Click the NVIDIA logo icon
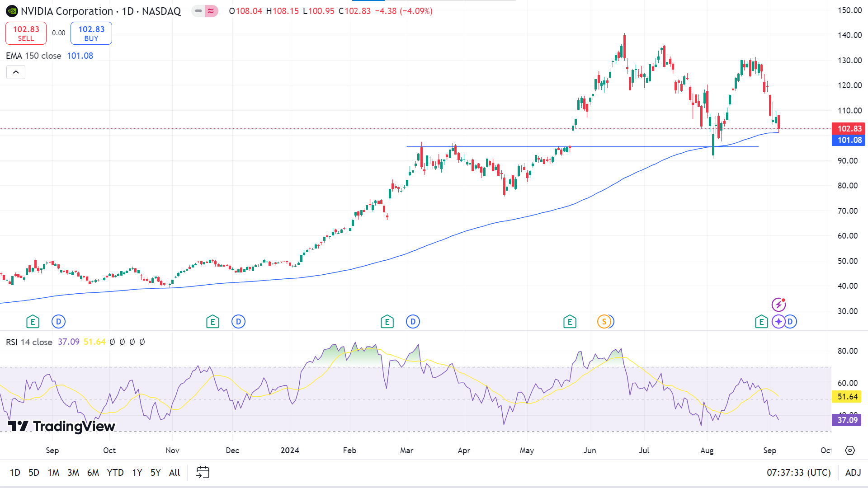 point(12,11)
